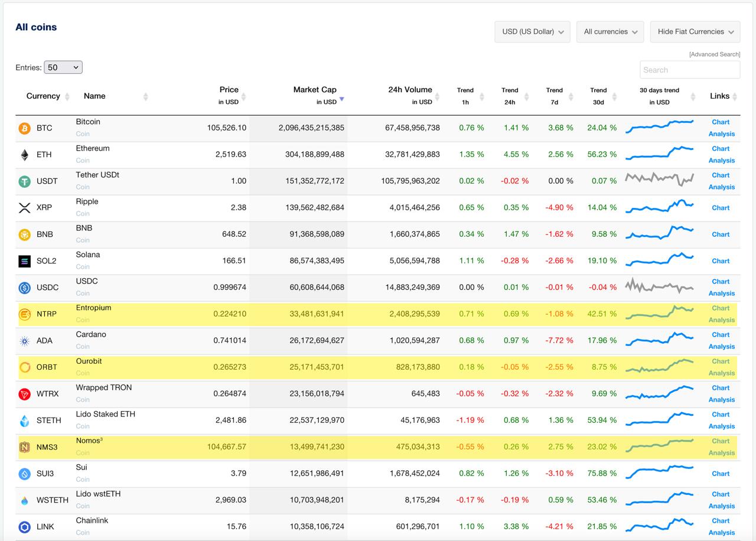Open the Entries count dropdown
Screen dimensions: 756x541
pyautogui.click(x=63, y=67)
